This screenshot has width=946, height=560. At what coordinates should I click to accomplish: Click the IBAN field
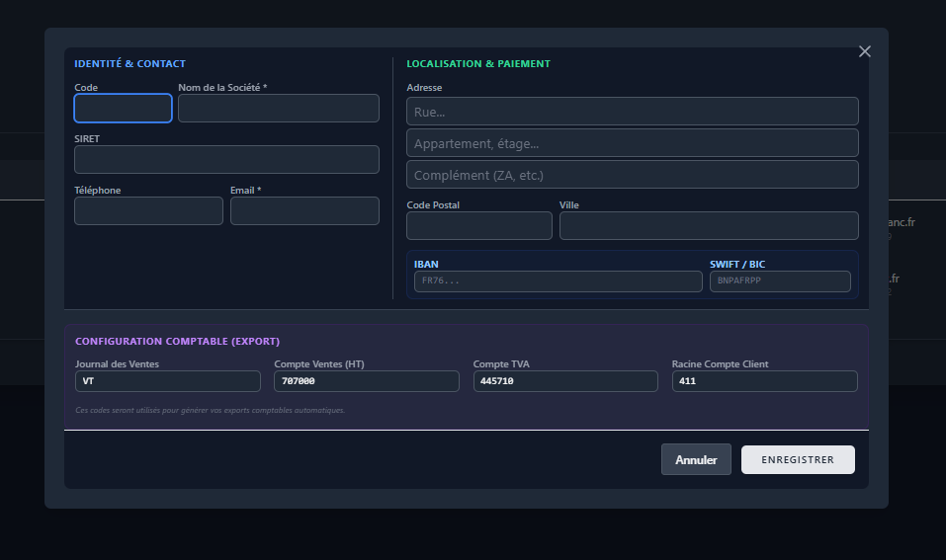tap(559, 281)
